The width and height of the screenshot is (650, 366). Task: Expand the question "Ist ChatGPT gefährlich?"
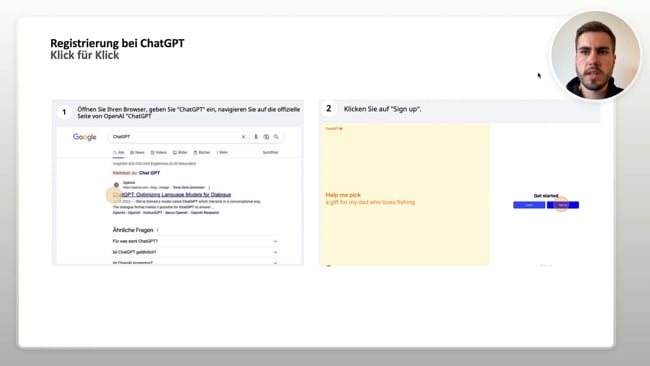click(x=195, y=252)
